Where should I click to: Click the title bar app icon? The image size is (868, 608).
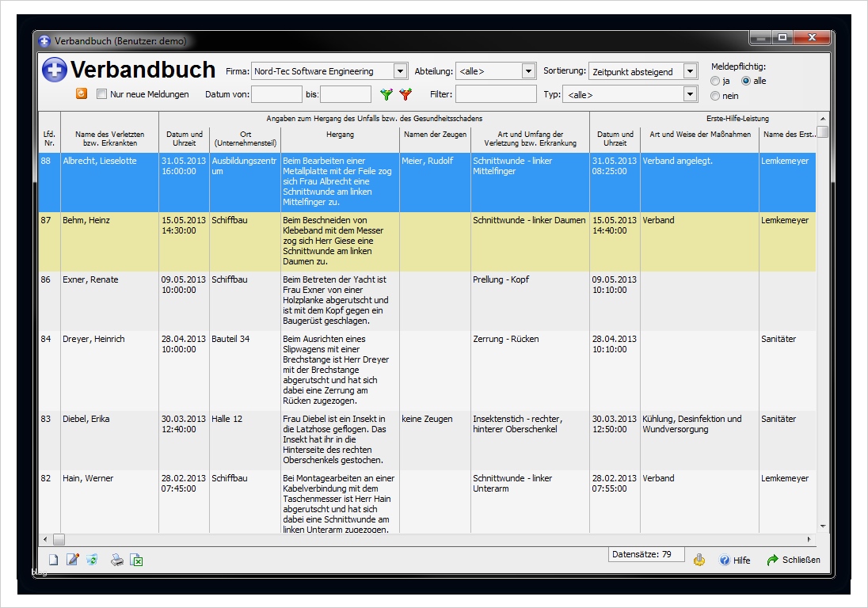44,41
